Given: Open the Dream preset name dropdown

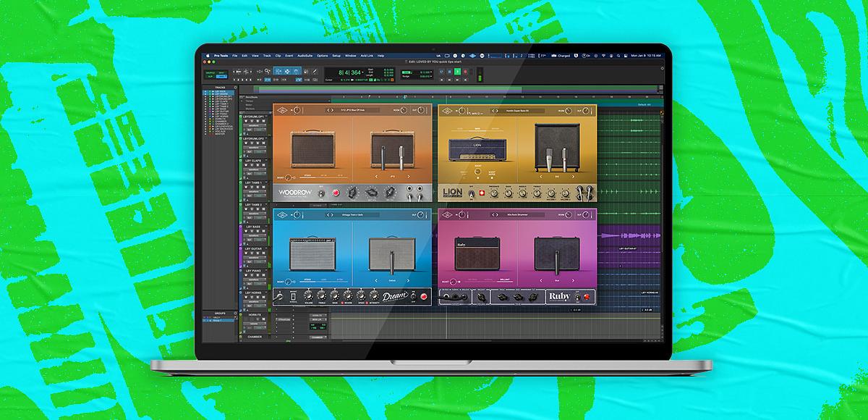Looking at the screenshot, I should pyautogui.click(x=352, y=215).
